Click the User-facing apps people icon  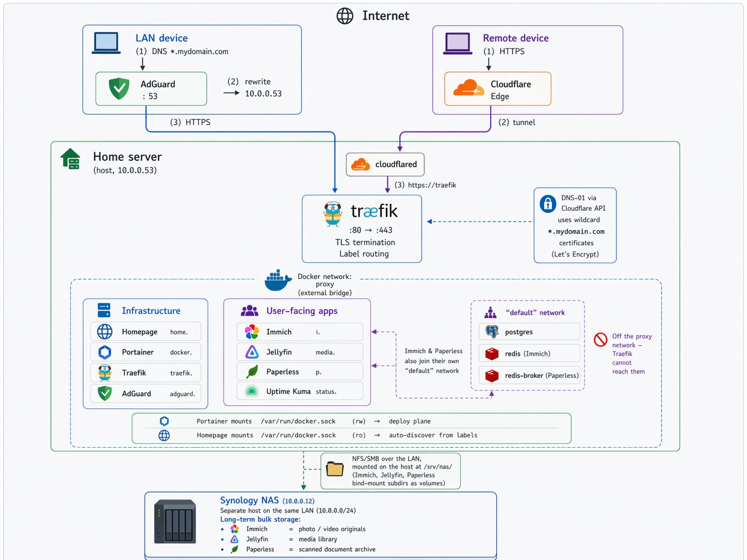(250, 310)
